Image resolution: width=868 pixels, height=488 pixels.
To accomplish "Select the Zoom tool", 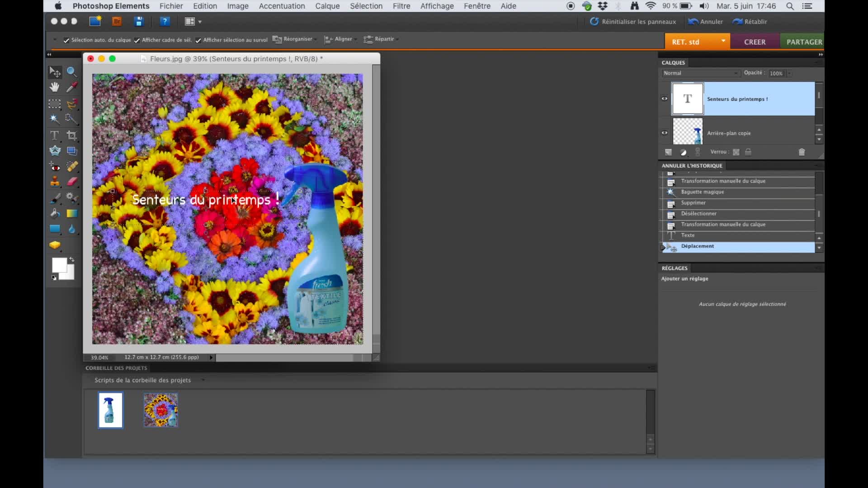I will tap(71, 71).
